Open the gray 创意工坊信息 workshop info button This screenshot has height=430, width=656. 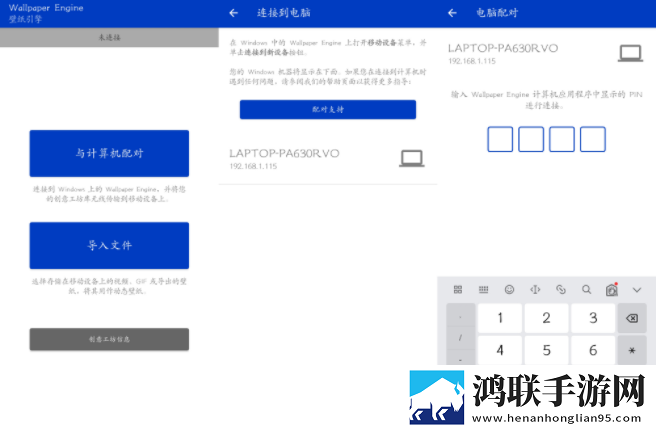(x=109, y=339)
